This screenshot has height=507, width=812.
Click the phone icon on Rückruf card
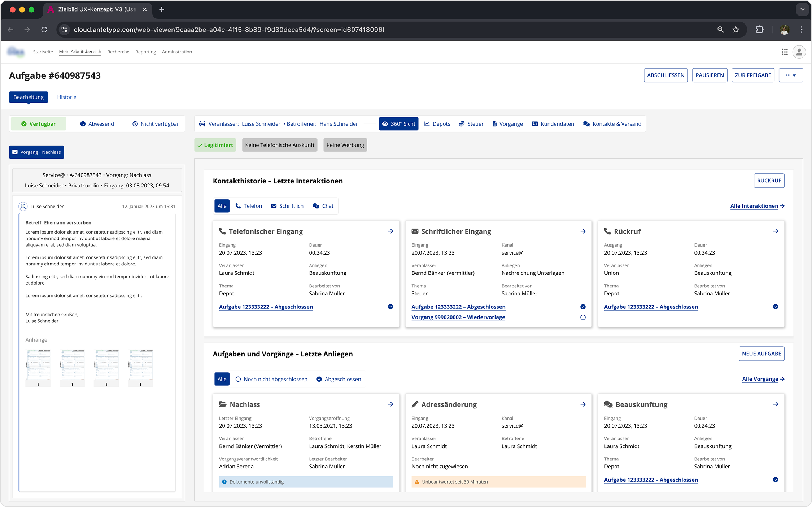point(608,231)
